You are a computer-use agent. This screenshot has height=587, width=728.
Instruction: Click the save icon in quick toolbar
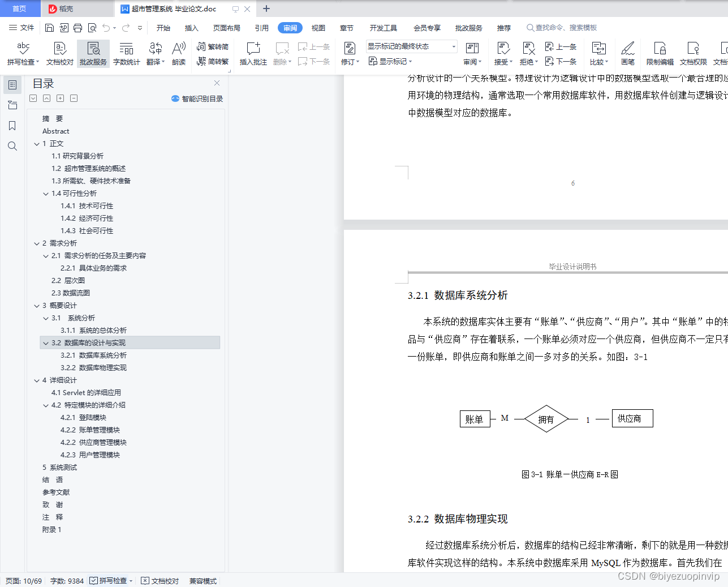(x=49, y=28)
